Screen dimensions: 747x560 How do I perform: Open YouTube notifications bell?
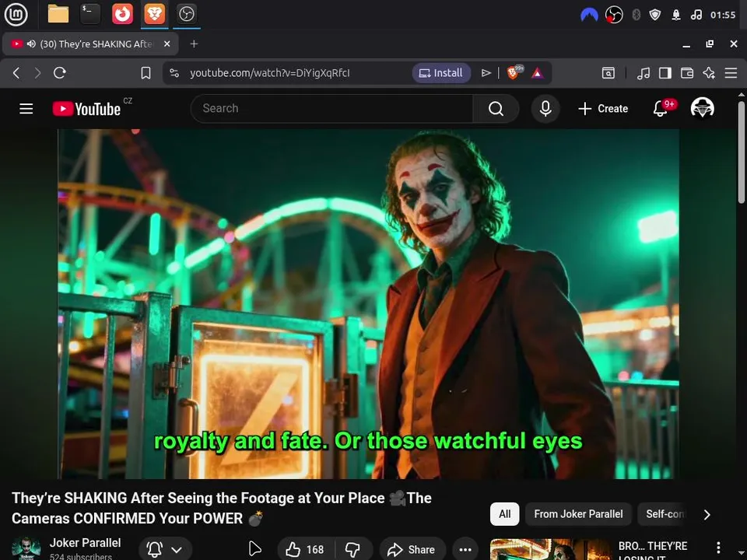pyautogui.click(x=661, y=109)
